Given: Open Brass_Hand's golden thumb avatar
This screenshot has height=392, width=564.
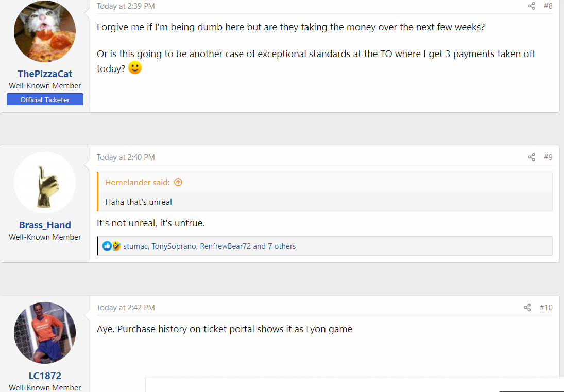Looking at the screenshot, I should (x=45, y=183).
